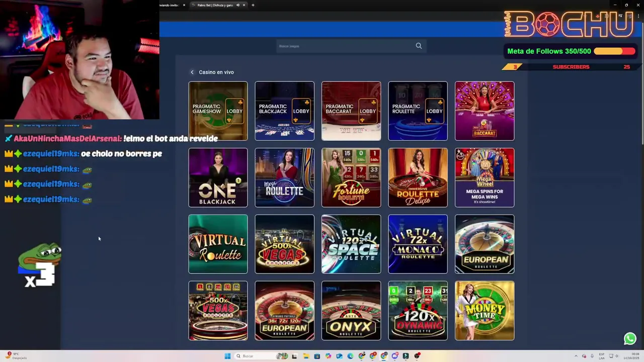Open Fortune Roulette game

351,177
